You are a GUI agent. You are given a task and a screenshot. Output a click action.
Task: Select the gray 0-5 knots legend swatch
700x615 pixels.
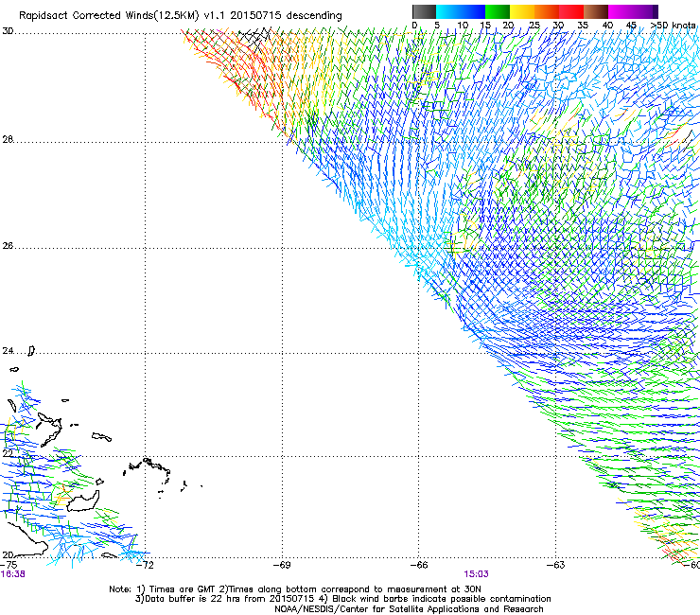click(x=424, y=11)
